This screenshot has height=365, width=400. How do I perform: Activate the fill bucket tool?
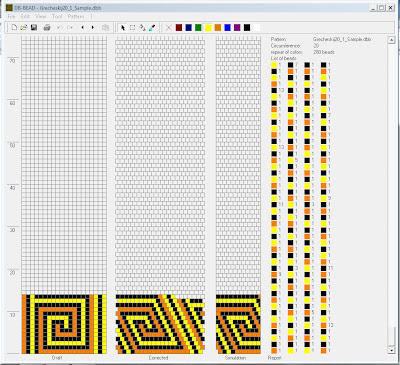click(x=142, y=28)
